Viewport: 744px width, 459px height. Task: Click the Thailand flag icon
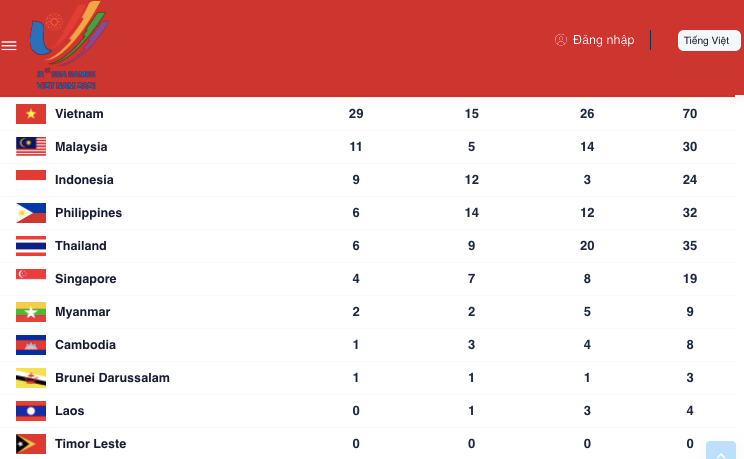(31, 246)
